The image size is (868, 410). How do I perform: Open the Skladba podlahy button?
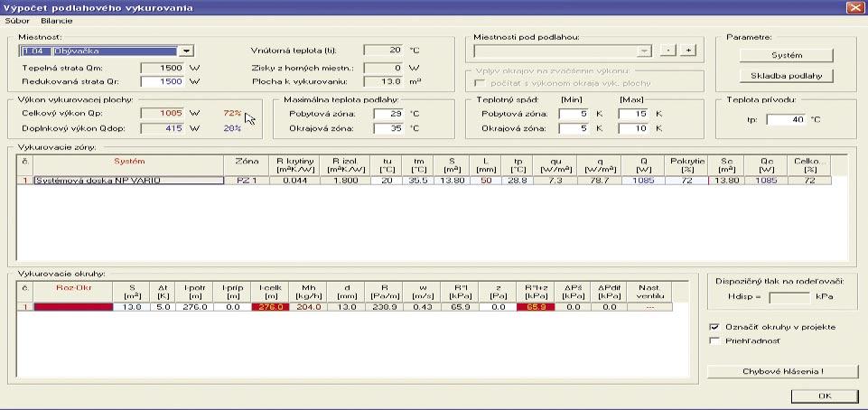pos(786,75)
